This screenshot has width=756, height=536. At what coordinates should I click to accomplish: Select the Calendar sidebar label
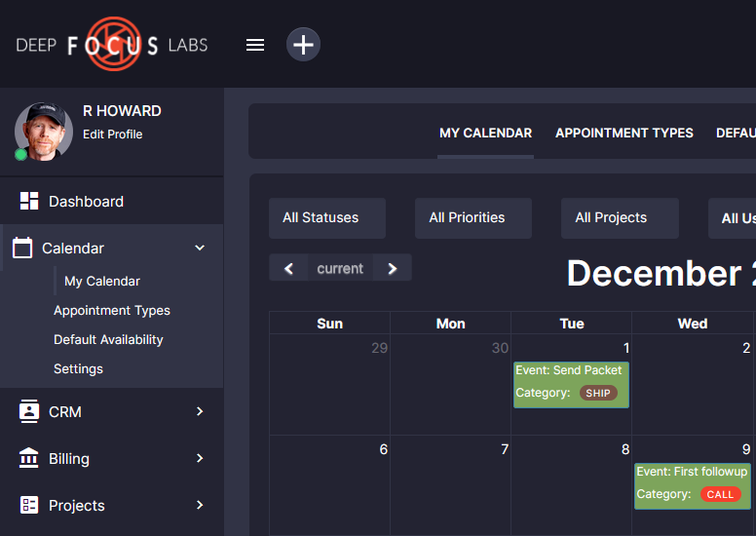click(x=73, y=248)
